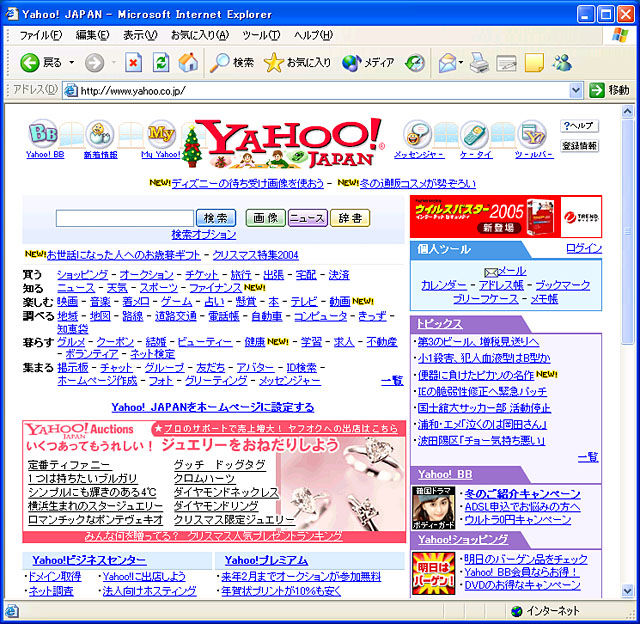Print the page with printer icon
The image size is (640, 624).
point(479,63)
